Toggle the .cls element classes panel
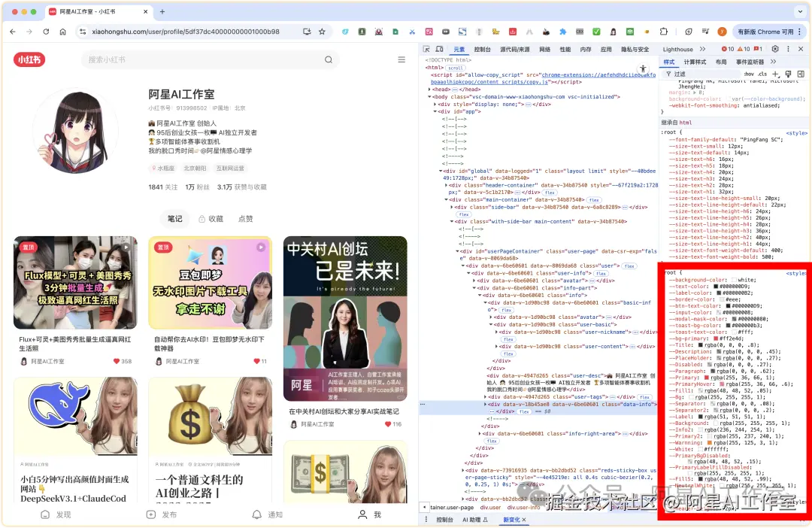Screen dimensions: 812x528 tap(763, 74)
